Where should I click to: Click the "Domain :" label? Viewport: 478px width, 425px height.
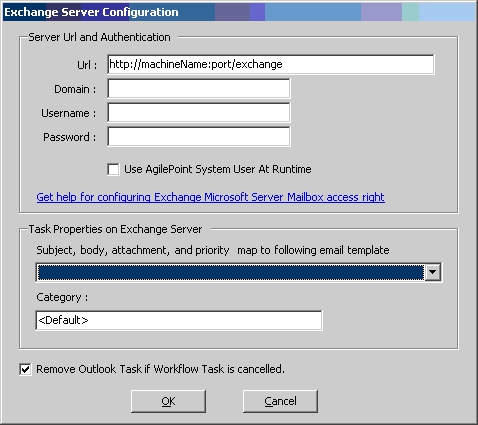click(x=75, y=89)
